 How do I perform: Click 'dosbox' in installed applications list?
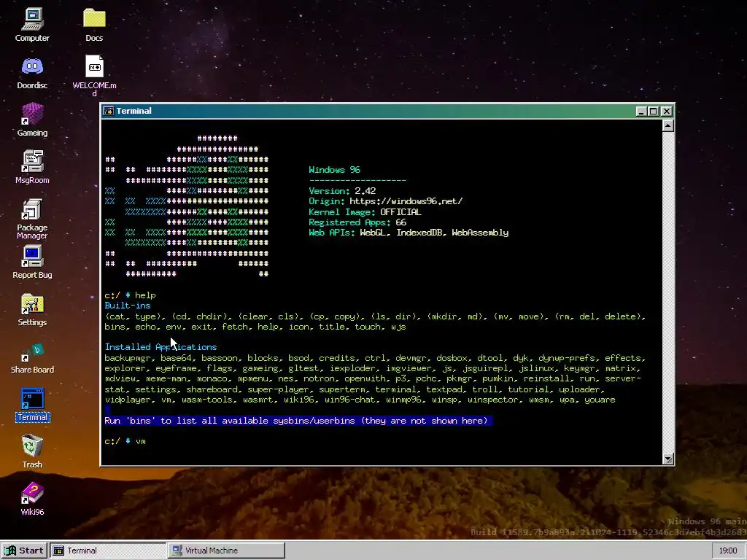coord(451,358)
